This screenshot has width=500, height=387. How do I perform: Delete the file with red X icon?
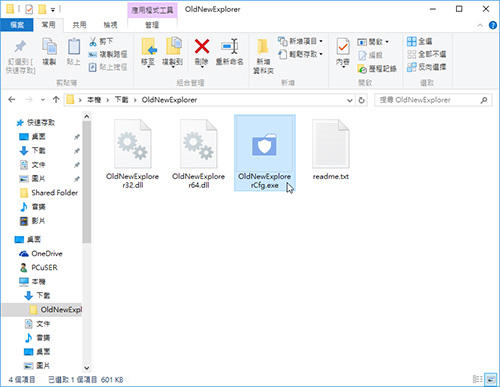click(x=202, y=53)
